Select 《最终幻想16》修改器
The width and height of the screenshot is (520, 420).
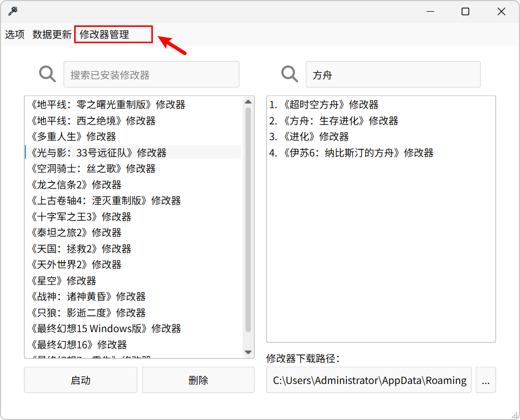coord(133,345)
